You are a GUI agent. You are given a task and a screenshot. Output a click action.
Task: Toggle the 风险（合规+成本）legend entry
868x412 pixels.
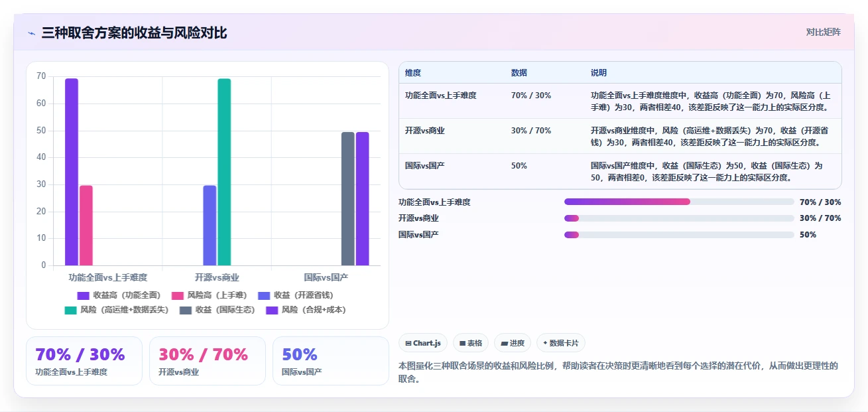308,310
